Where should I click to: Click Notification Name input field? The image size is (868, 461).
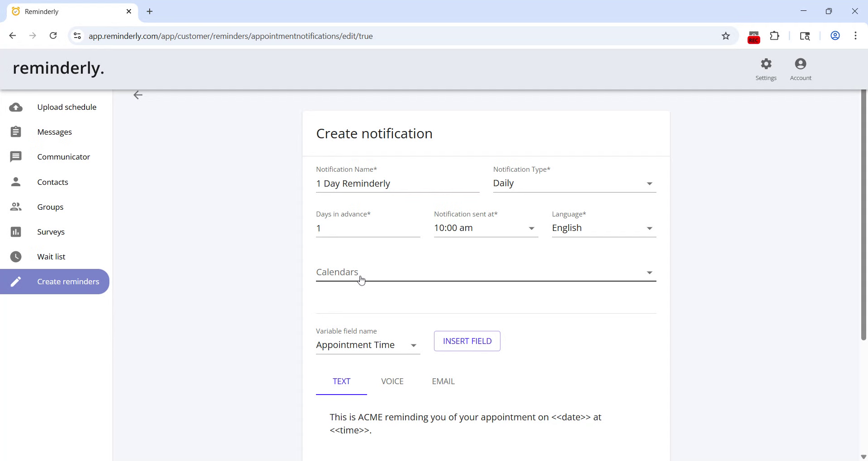(397, 183)
